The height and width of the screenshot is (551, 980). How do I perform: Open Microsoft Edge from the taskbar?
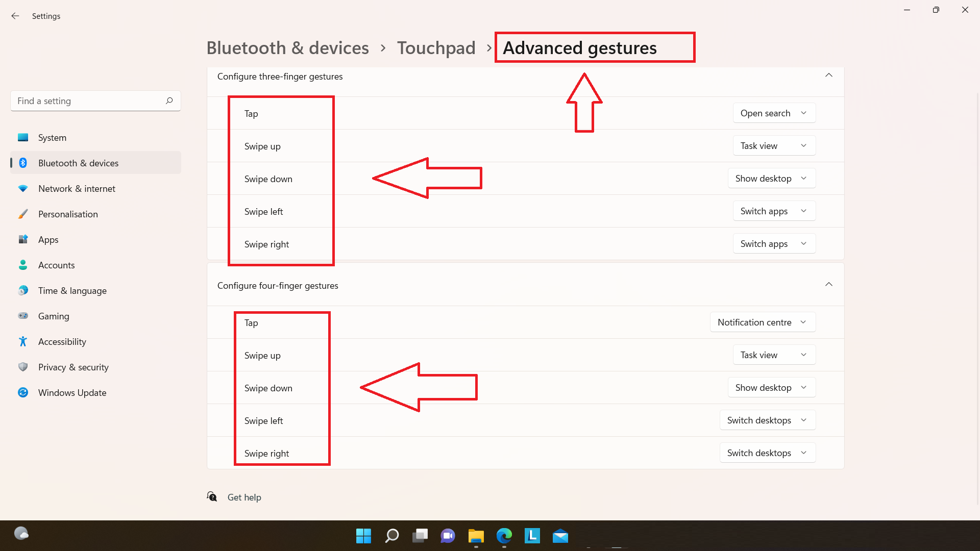[504, 536]
